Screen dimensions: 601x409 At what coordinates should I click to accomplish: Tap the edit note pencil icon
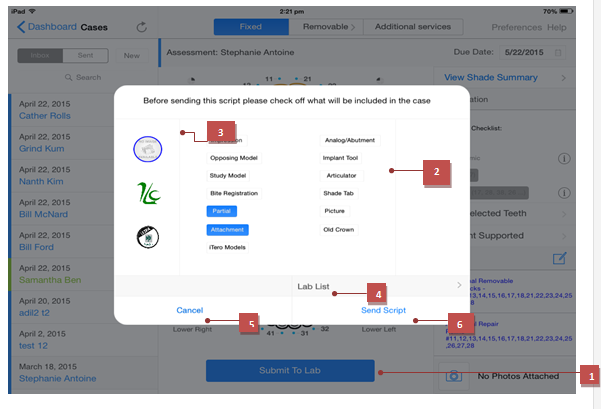[x=559, y=258]
